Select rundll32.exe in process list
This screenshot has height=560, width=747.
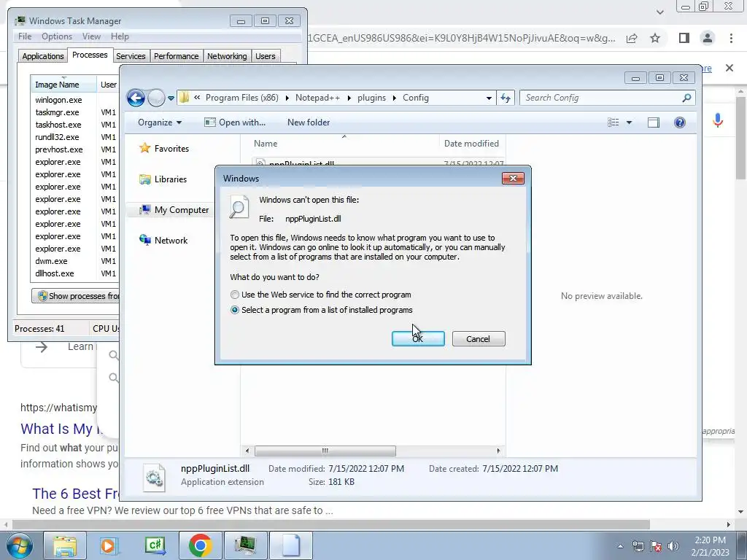click(x=57, y=137)
